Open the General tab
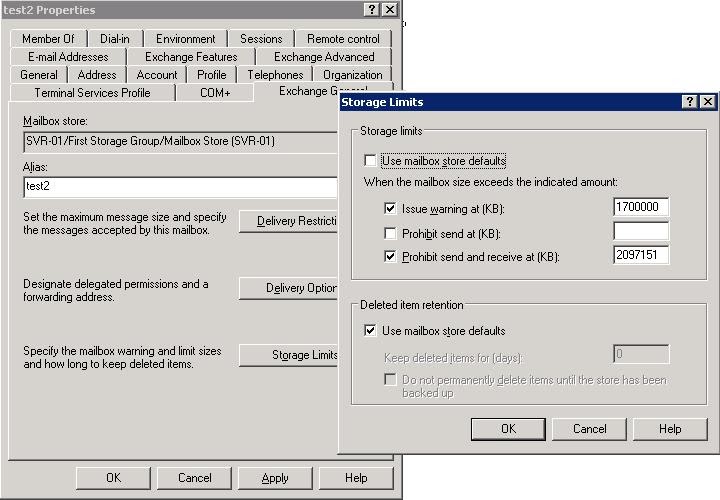 (x=39, y=75)
